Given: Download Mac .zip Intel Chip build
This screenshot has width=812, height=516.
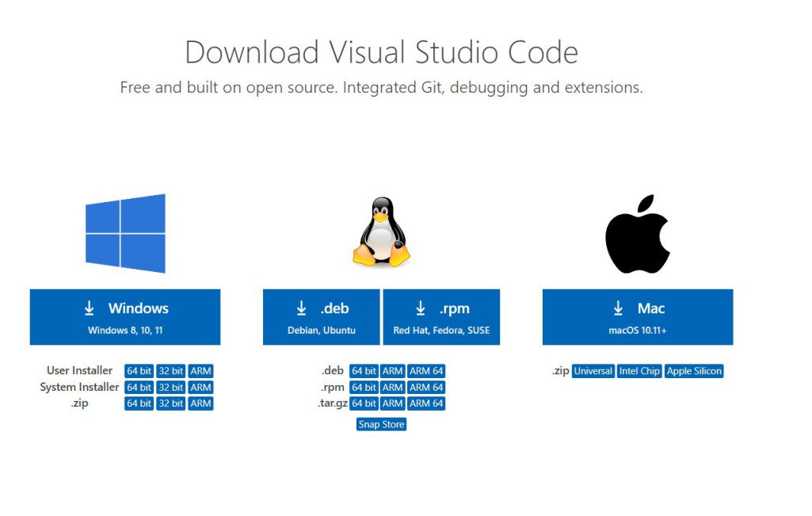Looking at the screenshot, I should click(x=639, y=371).
